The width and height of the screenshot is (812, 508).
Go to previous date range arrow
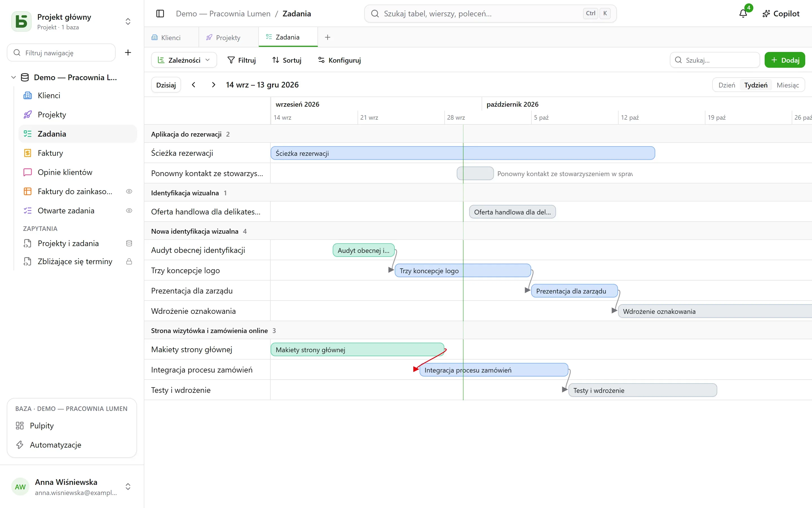(194, 85)
